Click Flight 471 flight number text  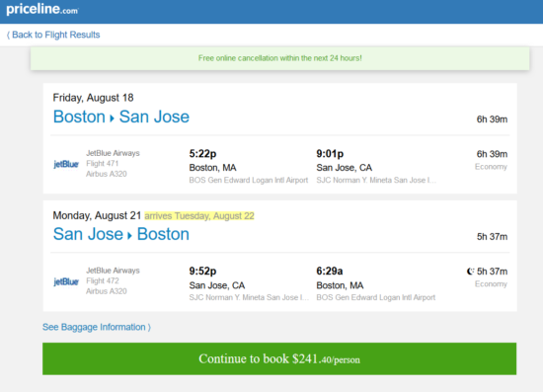pos(102,164)
